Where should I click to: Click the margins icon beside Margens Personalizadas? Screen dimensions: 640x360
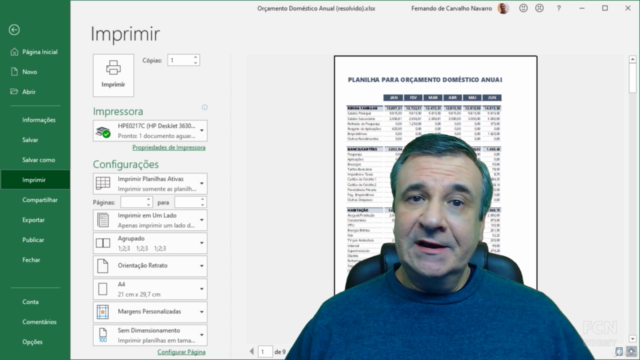coord(103,312)
